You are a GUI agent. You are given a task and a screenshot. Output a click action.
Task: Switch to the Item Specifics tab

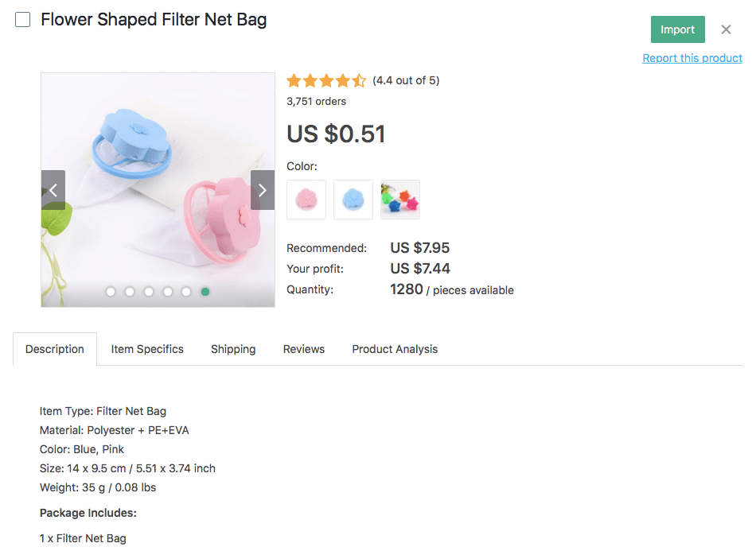click(x=147, y=349)
